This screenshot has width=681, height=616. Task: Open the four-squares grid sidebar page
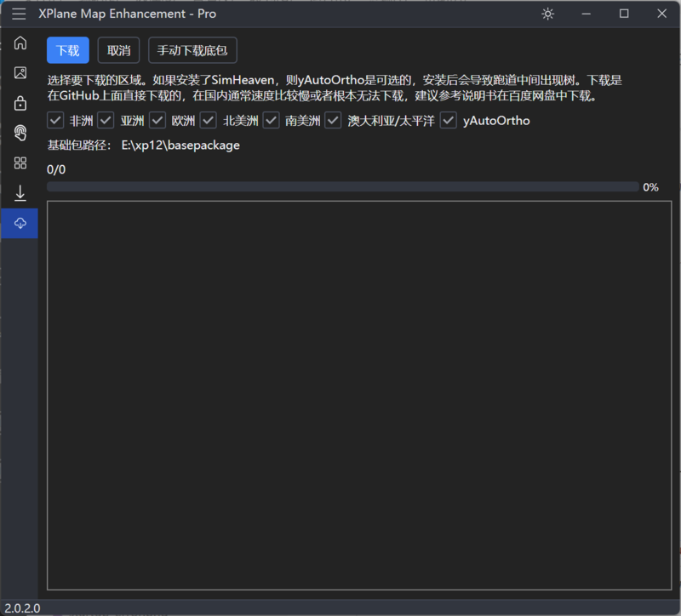coord(20,163)
